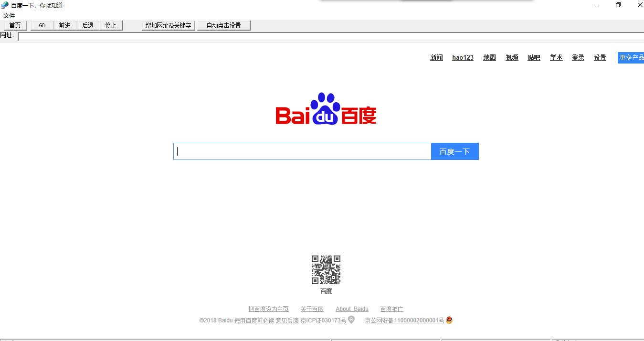Focus the 网址 address input field
644x341 pixels.
tap(331, 37)
